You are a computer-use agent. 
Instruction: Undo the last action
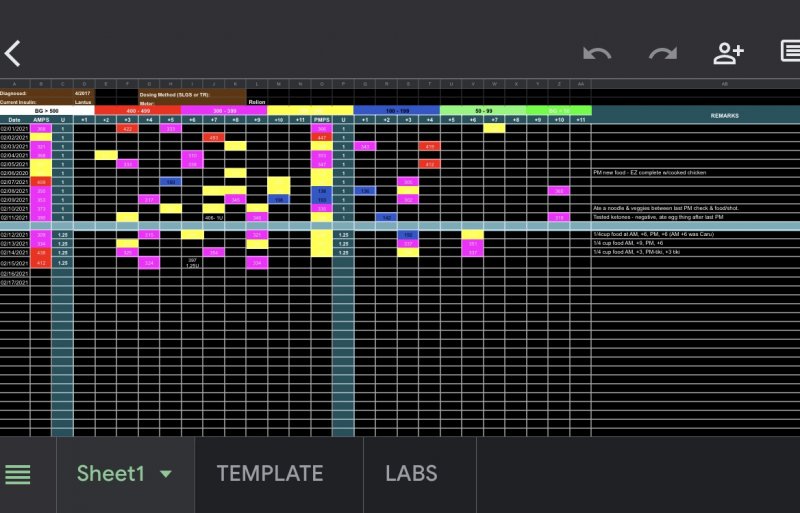tap(597, 53)
